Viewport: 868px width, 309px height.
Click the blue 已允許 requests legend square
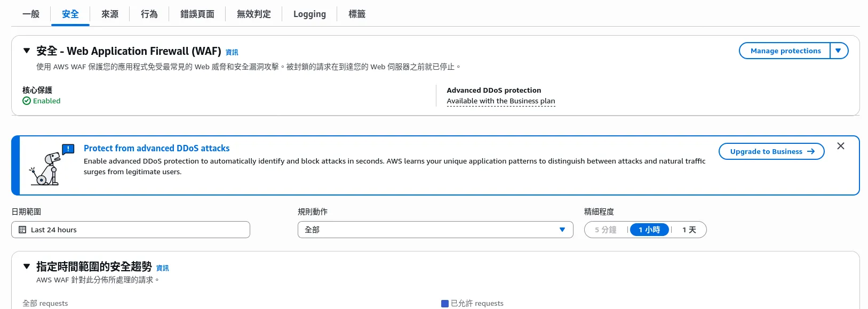tap(445, 304)
